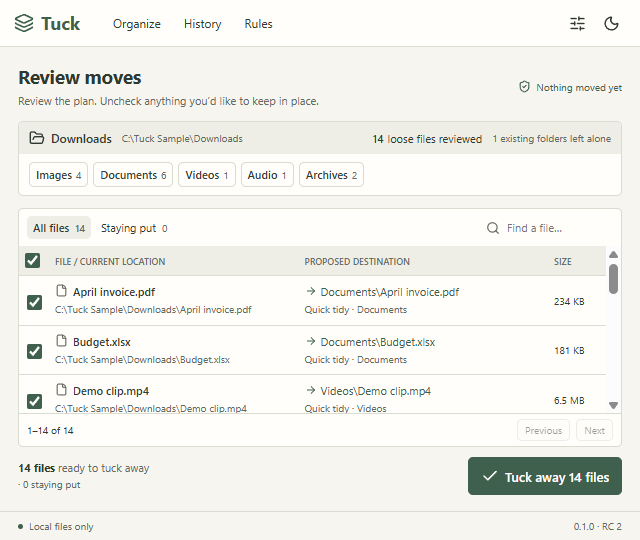Screen dimensions: 640x540
Task: Click the file icon for Demo clip.mp4
Action: [61, 390]
